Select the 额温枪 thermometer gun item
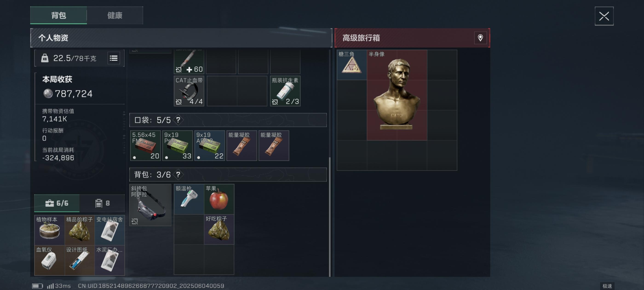The image size is (644, 290). point(189,199)
